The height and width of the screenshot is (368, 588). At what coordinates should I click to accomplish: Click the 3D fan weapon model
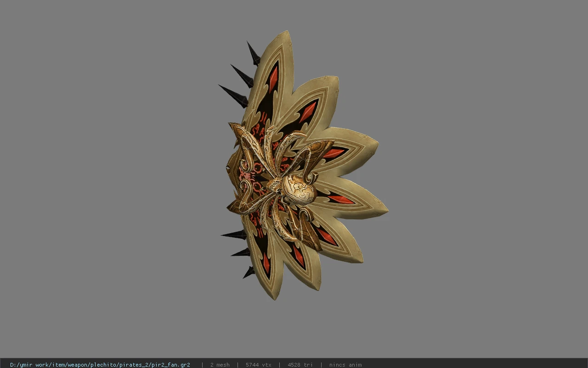[303, 166]
